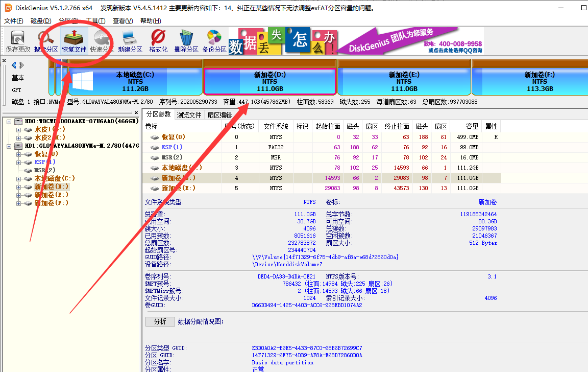Go to next disk with forward arrow
The height and width of the screenshot is (372, 588).
(x=22, y=65)
